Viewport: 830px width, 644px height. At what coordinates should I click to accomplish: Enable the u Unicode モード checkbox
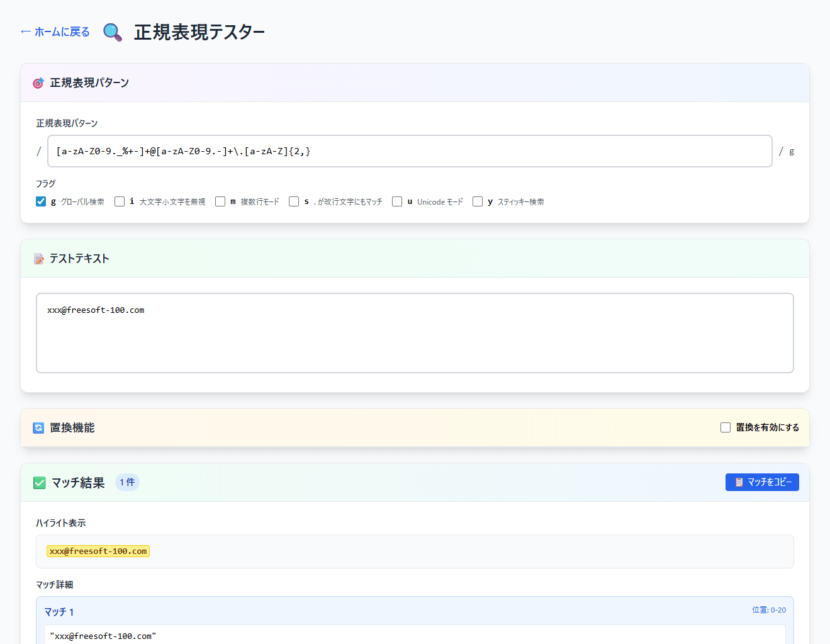(397, 201)
